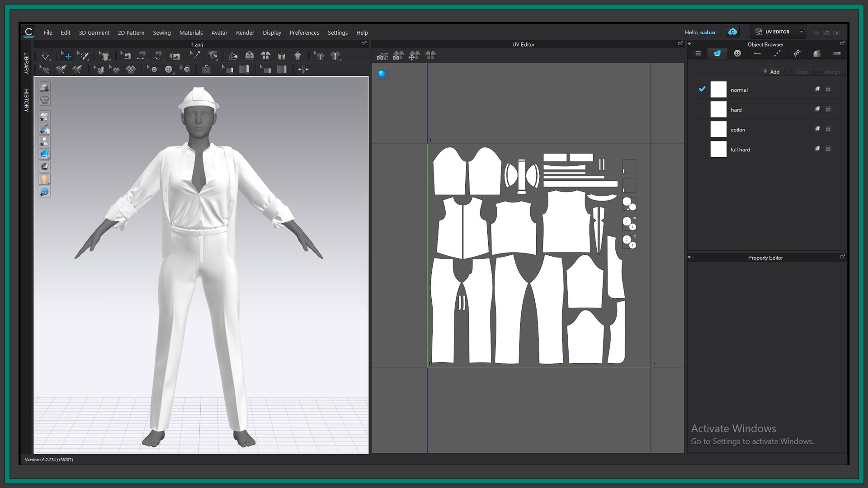Click the white swatch of 'hard' fabric
The width and height of the screenshot is (868, 488).
[x=718, y=109]
